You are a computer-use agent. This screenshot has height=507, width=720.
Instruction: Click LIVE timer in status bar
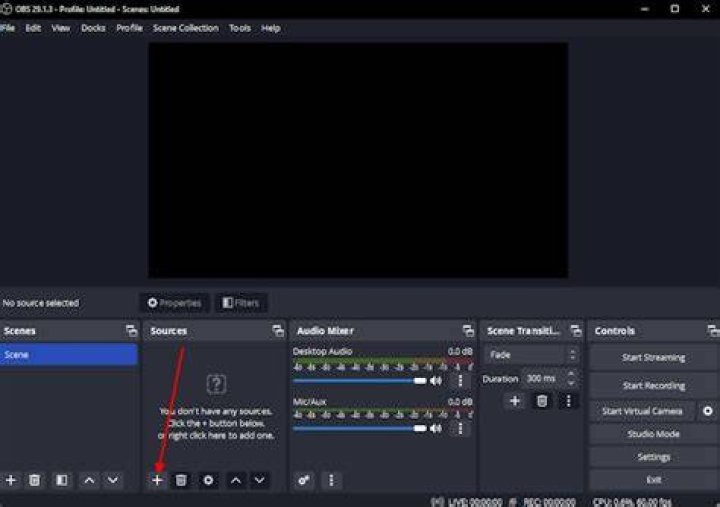pos(475,502)
